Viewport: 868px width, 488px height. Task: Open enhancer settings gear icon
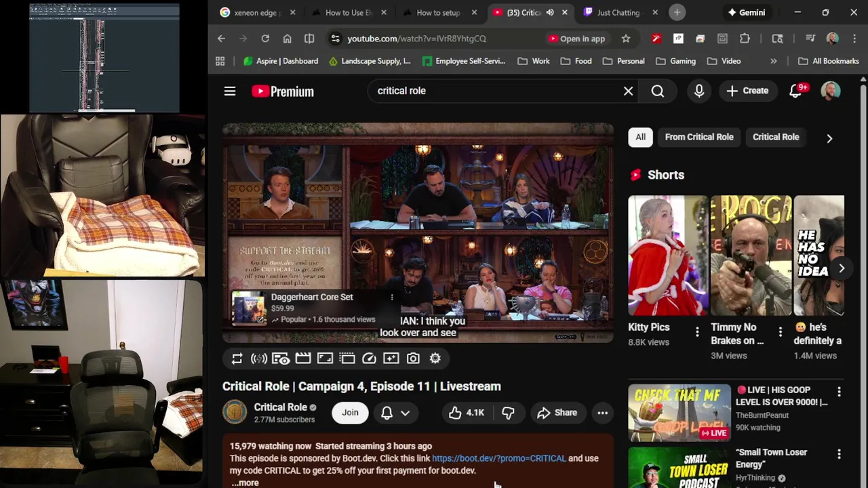tap(435, 359)
